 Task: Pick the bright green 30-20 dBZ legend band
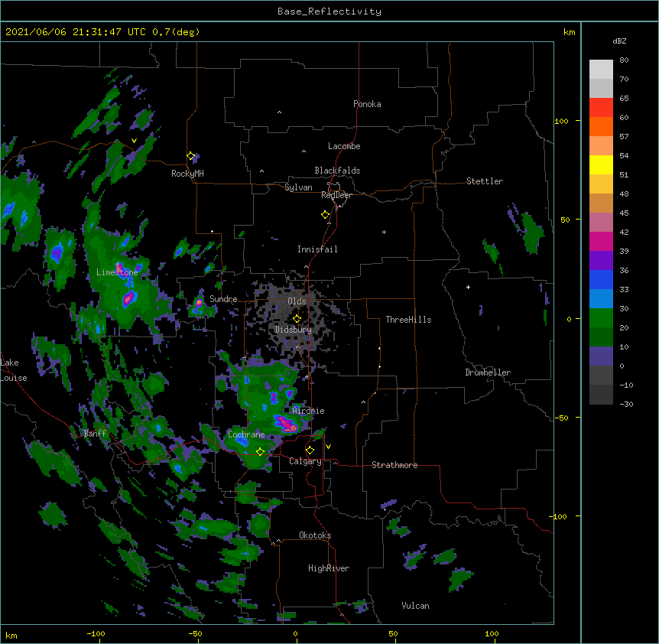click(x=601, y=318)
